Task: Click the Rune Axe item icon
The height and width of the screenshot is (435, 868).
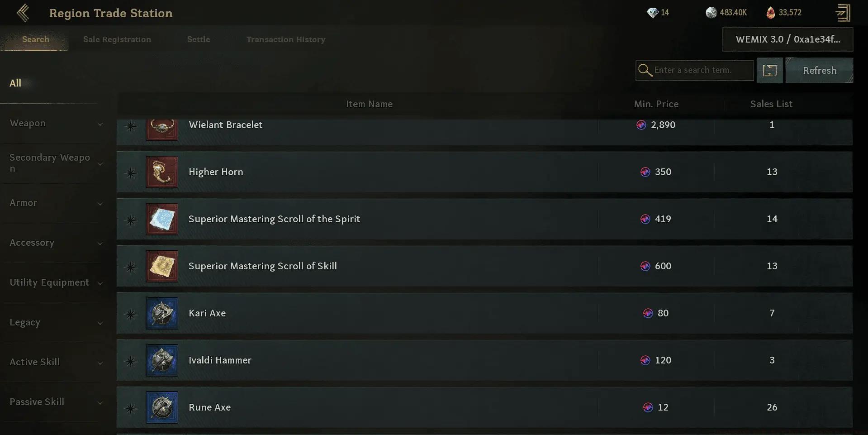Action: tap(162, 407)
